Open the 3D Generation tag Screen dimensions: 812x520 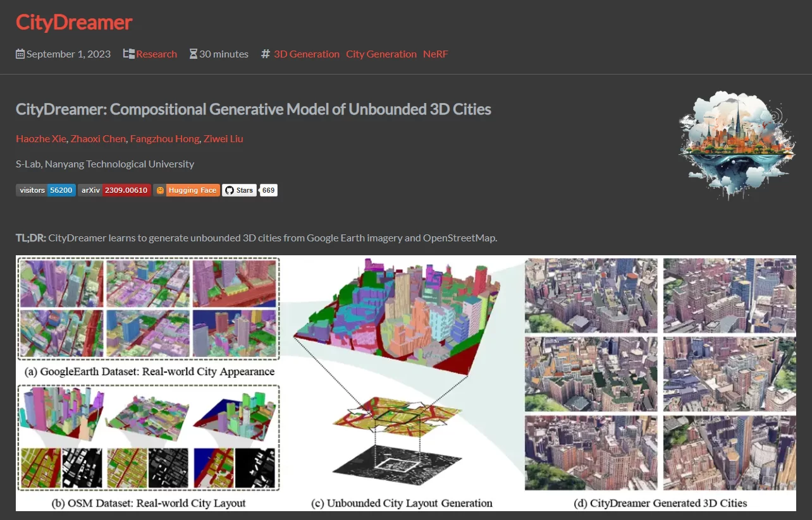tap(307, 54)
